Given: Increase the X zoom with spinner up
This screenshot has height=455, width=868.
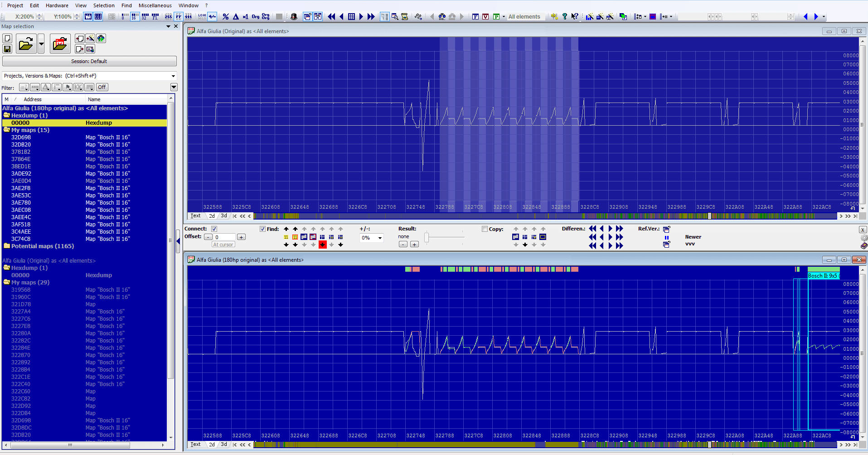Looking at the screenshot, I should (39, 15).
